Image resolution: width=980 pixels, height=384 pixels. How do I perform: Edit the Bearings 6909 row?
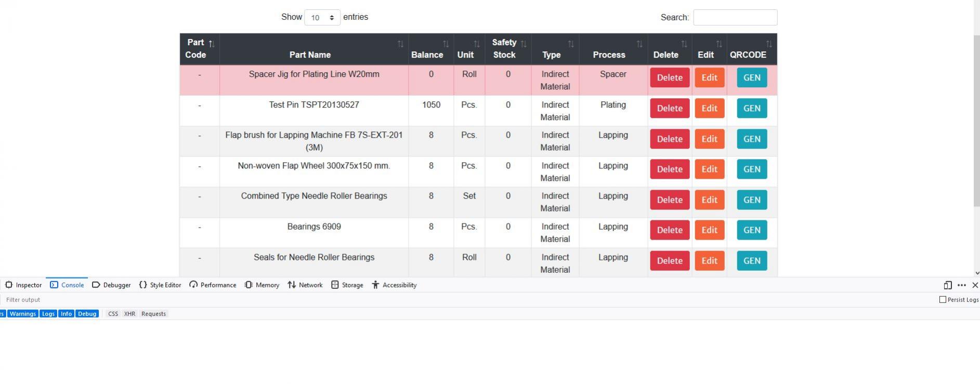coord(710,230)
